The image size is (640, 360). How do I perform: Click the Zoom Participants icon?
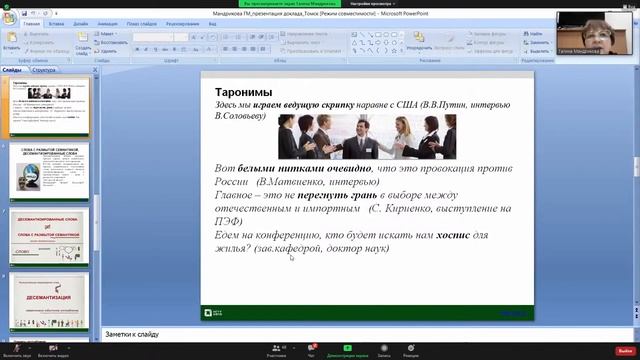point(276,348)
